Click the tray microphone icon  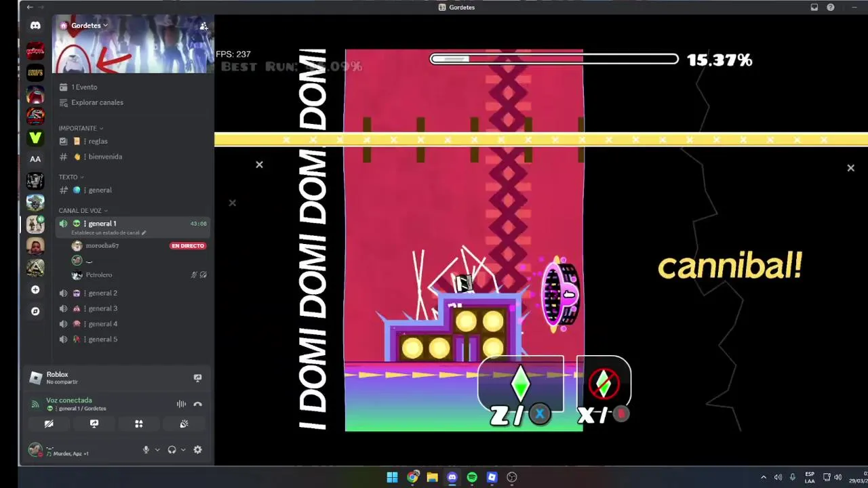[792, 477]
